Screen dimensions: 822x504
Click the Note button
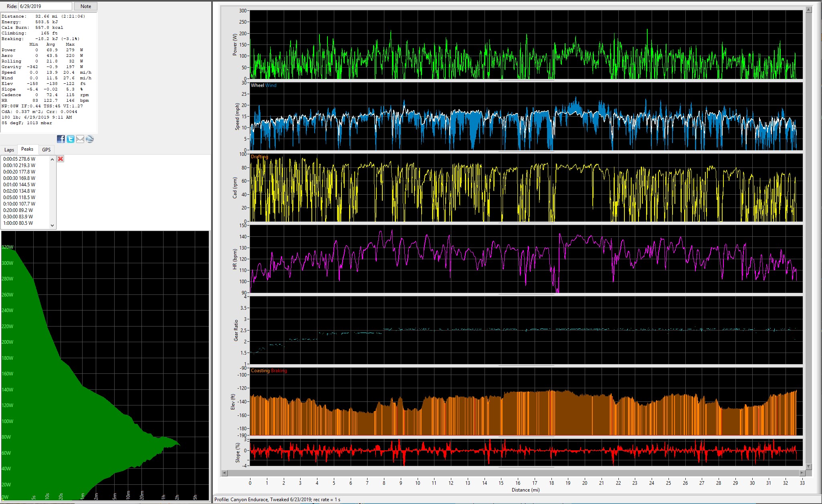[86, 6]
